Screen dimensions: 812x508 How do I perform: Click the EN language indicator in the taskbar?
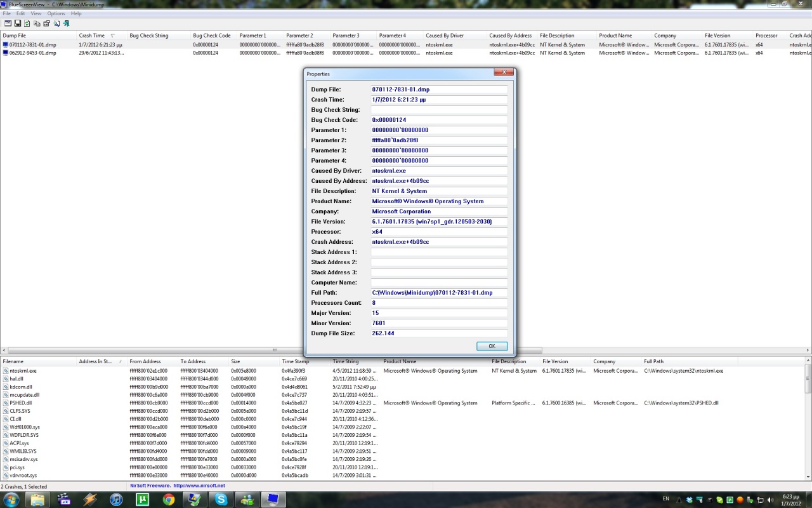pyautogui.click(x=665, y=498)
